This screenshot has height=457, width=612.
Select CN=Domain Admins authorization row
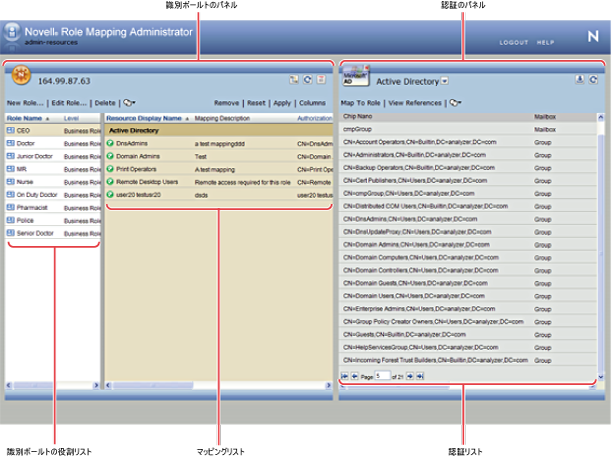(x=468, y=245)
